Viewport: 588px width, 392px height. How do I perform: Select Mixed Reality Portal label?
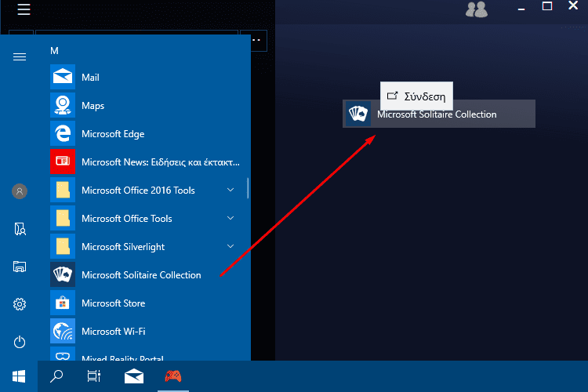coord(122,358)
